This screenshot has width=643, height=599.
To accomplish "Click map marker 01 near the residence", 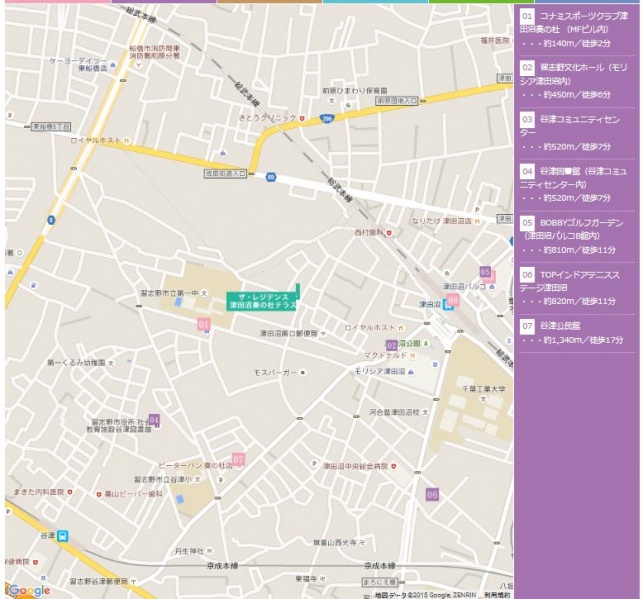I will [x=204, y=324].
